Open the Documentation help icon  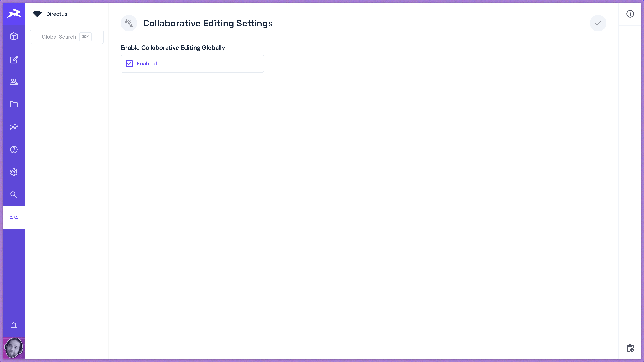click(14, 149)
